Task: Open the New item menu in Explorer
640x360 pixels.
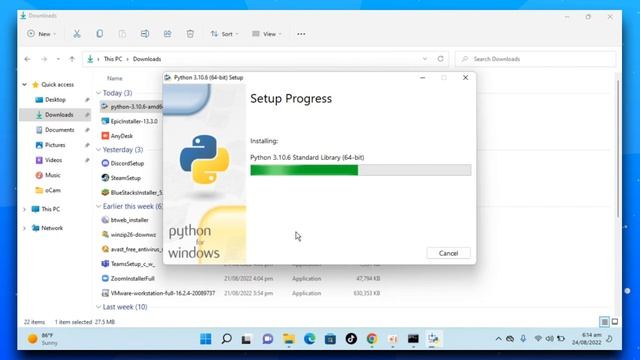Action: click(41, 34)
